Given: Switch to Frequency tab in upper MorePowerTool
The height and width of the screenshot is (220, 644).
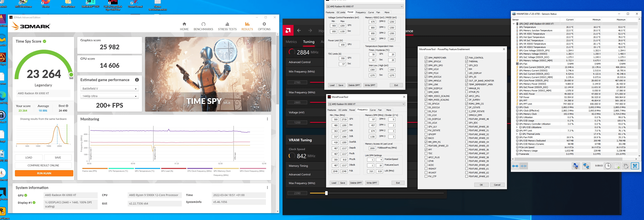Looking at the screenshot, I should pyautogui.click(x=360, y=13).
